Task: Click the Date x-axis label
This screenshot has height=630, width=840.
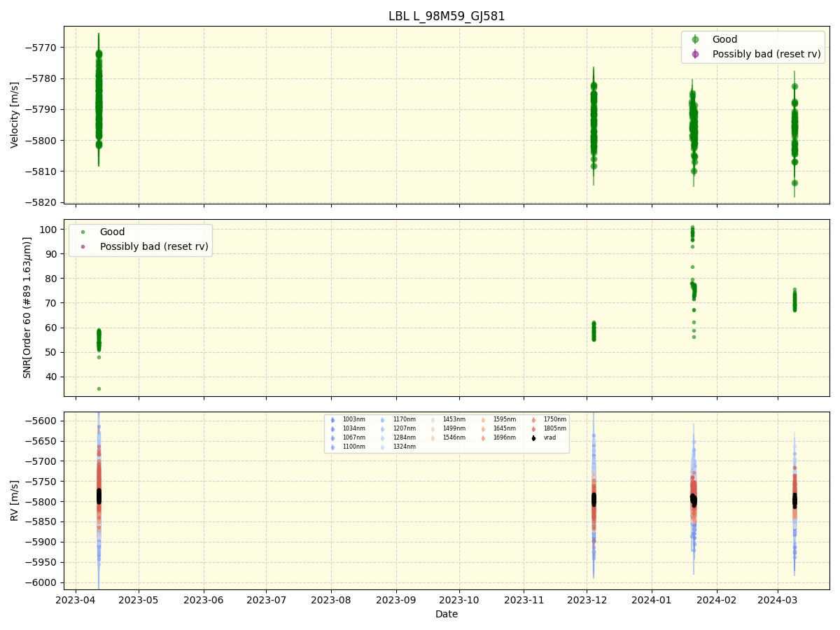Action: [x=447, y=614]
